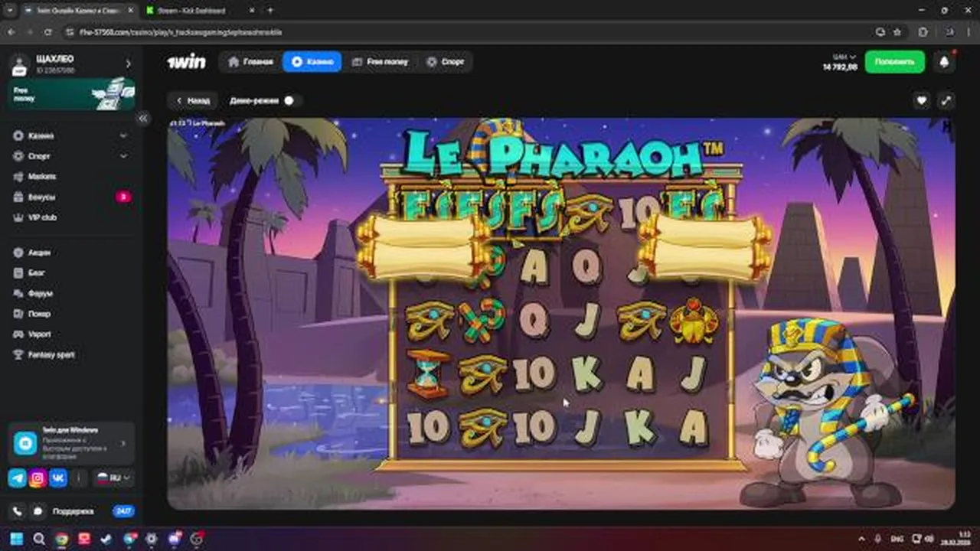Open the browser extensions puzzle icon

pyautogui.click(x=923, y=32)
